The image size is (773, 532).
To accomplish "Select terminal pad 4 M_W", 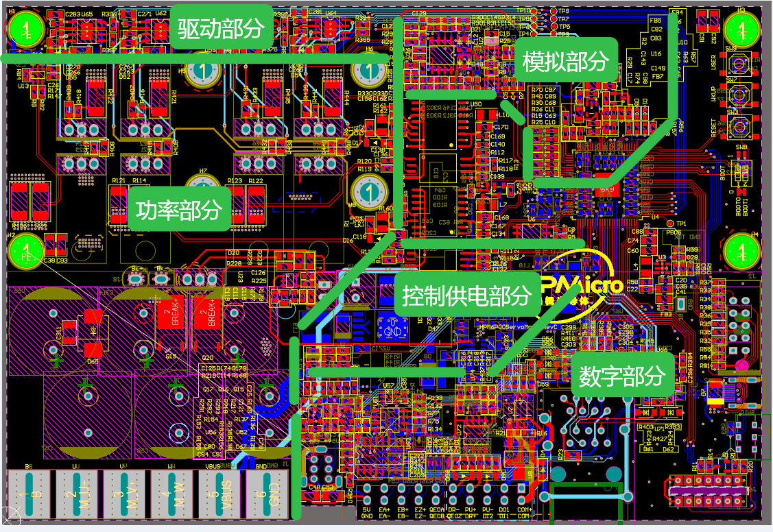I will point(171,494).
